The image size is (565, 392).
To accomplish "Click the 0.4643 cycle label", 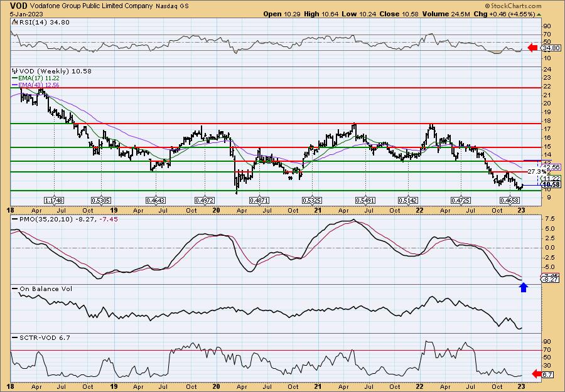I will click(156, 200).
